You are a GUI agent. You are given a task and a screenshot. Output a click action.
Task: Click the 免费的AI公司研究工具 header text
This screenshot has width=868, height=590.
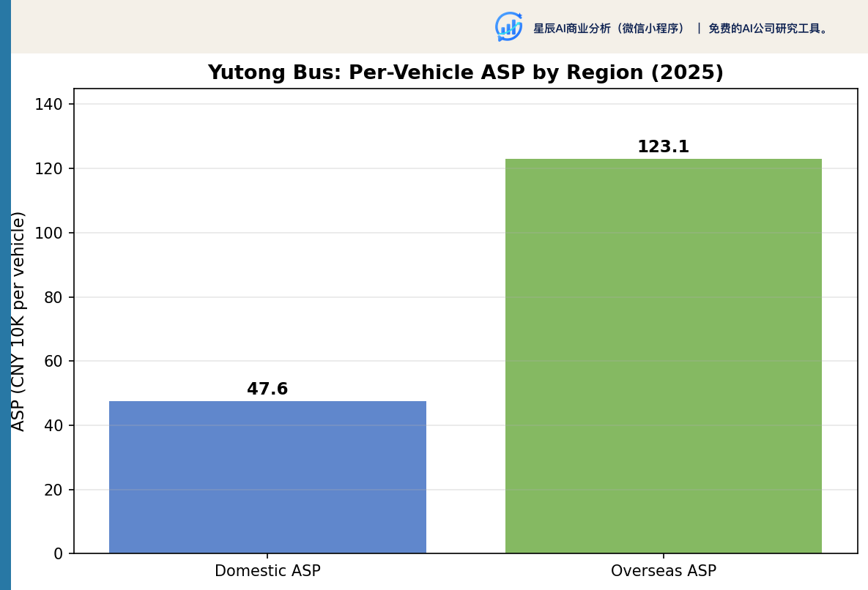(x=768, y=29)
